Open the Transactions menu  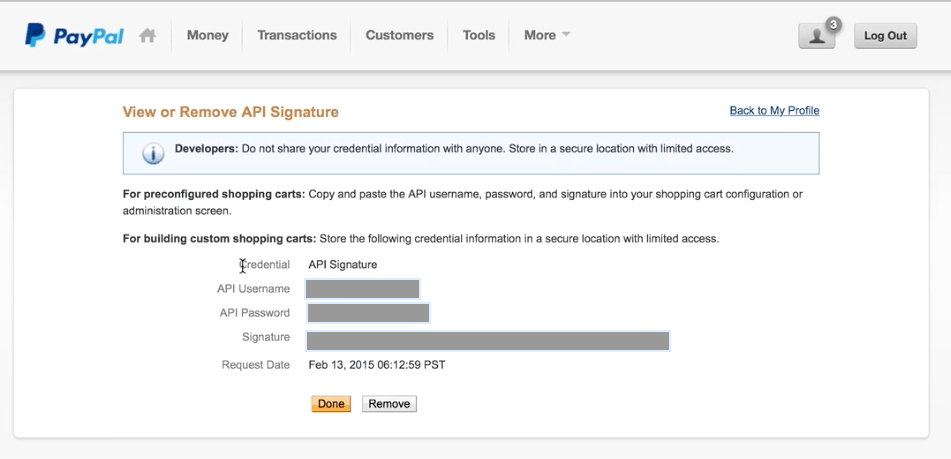pos(297,35)
